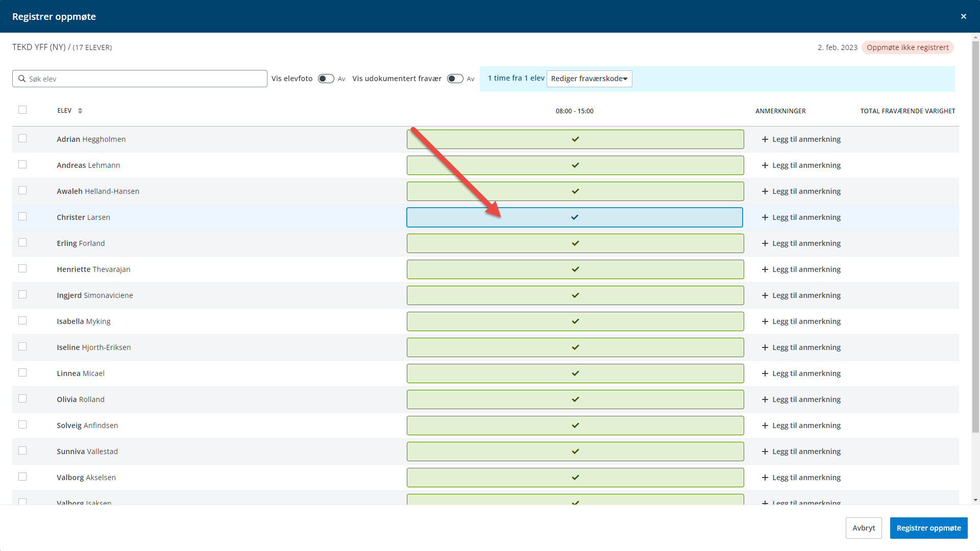This screenshot has width=980, height=551.
Task: Click plus icon in Awaleh Helland-Hansen row
Action: 765,191
